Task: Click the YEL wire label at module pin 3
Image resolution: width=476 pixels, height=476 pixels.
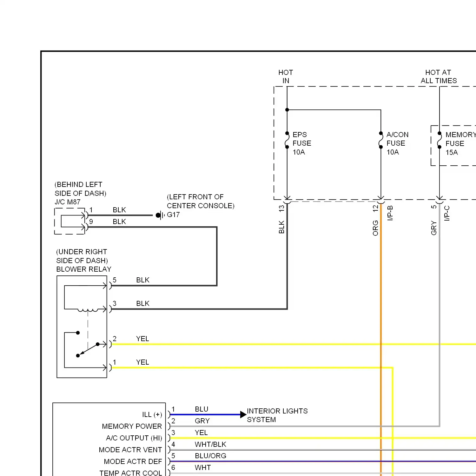Action: coord(201,433)
